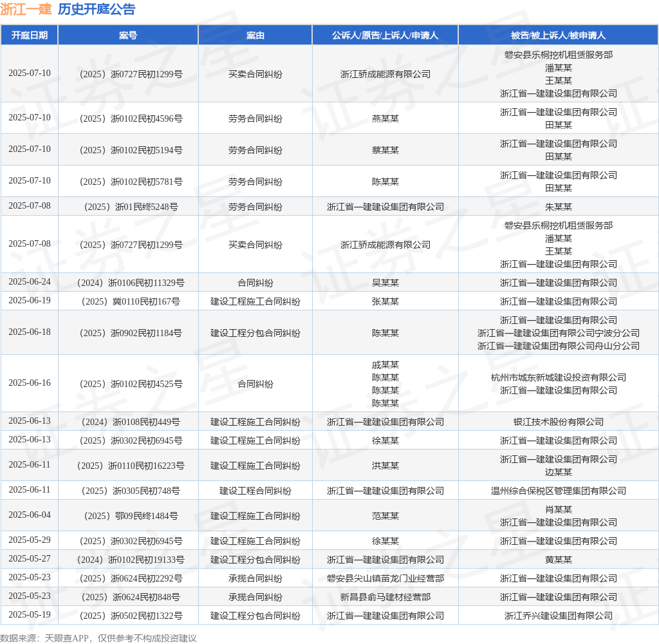Viewport: 659px width, 644px height.
Task: Select case number (2025)浙0102民初4596号
Action: pos(131,118)
